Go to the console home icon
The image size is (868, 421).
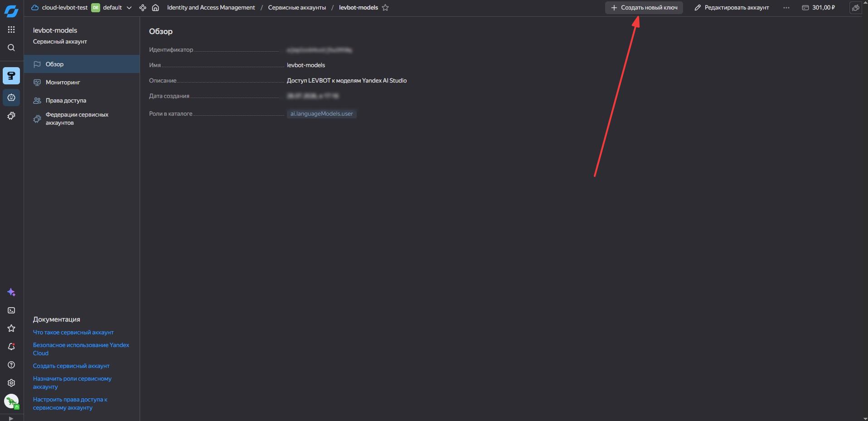click(155, 8)
